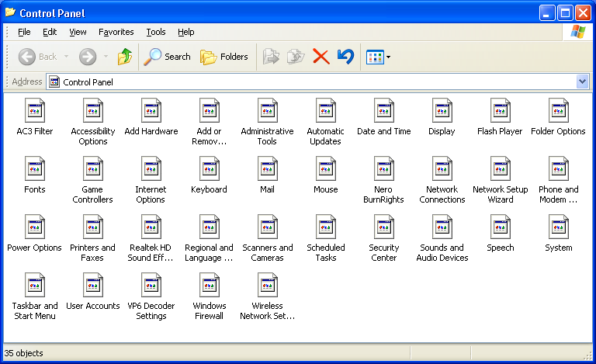Screen dimensions: 596x364
Task: Select the Mouse icon
Action: (x=325, y=168)
